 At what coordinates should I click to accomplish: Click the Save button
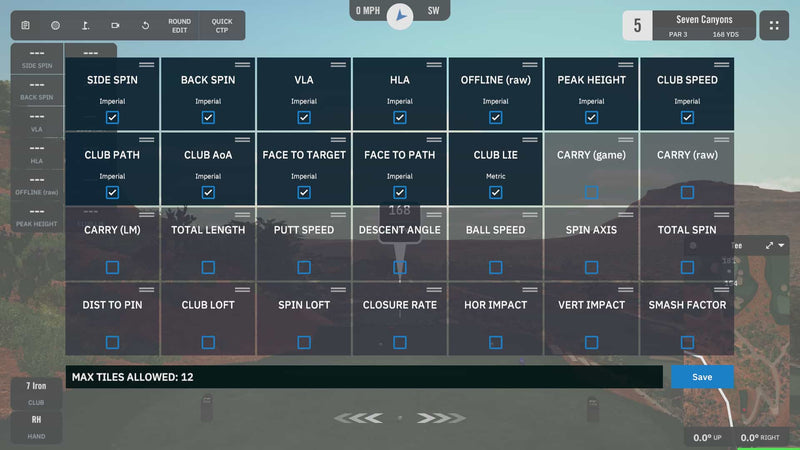tap(702, 377)
